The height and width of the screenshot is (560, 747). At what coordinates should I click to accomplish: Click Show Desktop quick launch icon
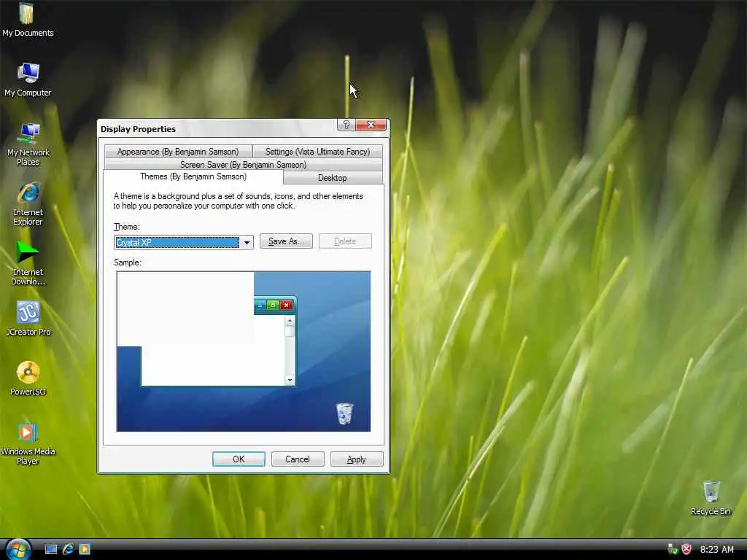tap(50, 549)
